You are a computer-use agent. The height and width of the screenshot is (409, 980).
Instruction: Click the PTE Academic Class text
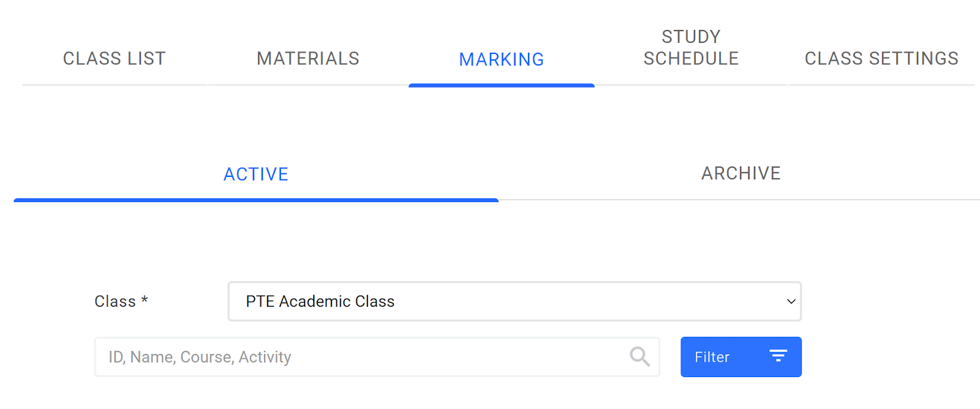coord(319,301)
